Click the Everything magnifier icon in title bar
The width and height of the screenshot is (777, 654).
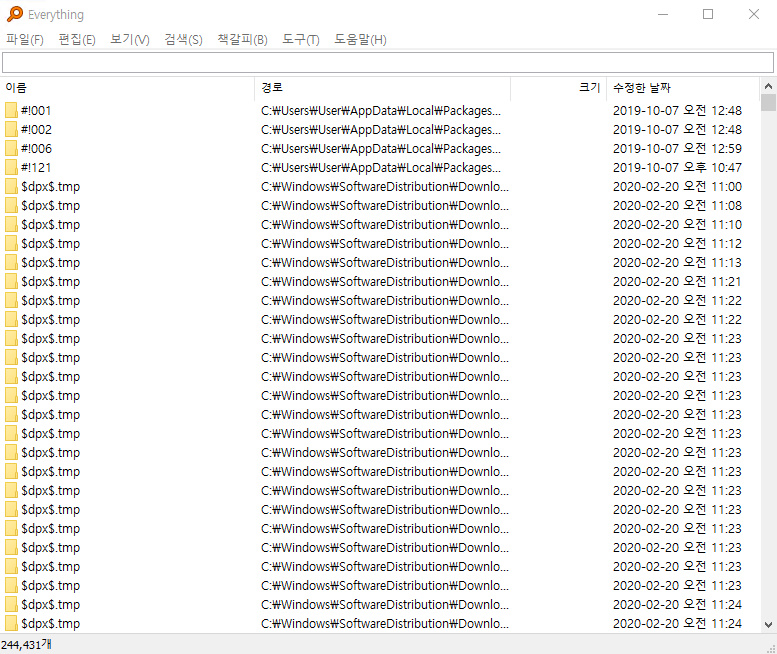[15, 14]
